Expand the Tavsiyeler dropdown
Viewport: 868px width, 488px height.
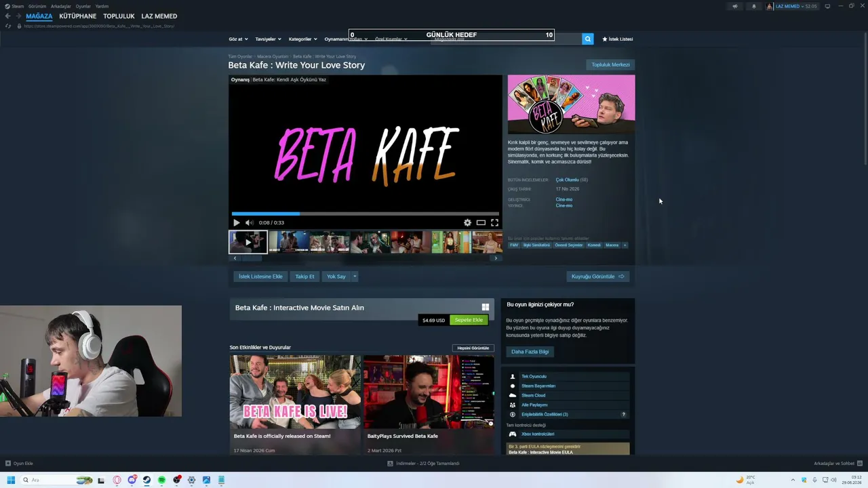[268, 39]
